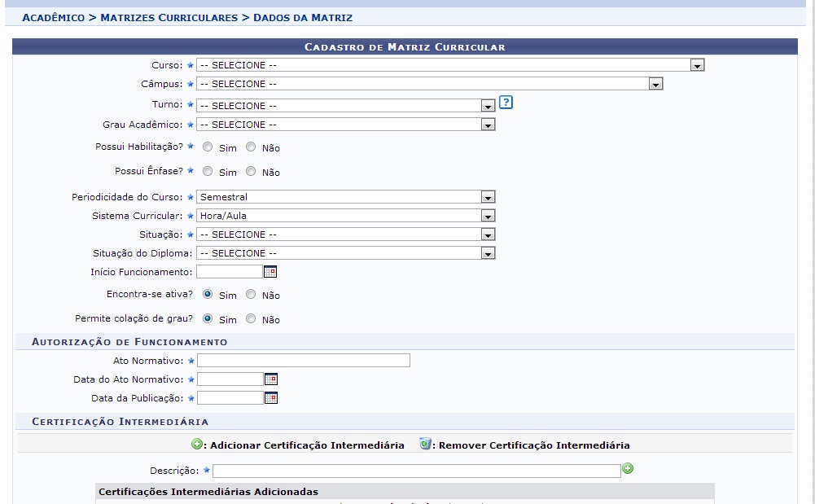Click the help icon beside the Turno field

point(505,103)
